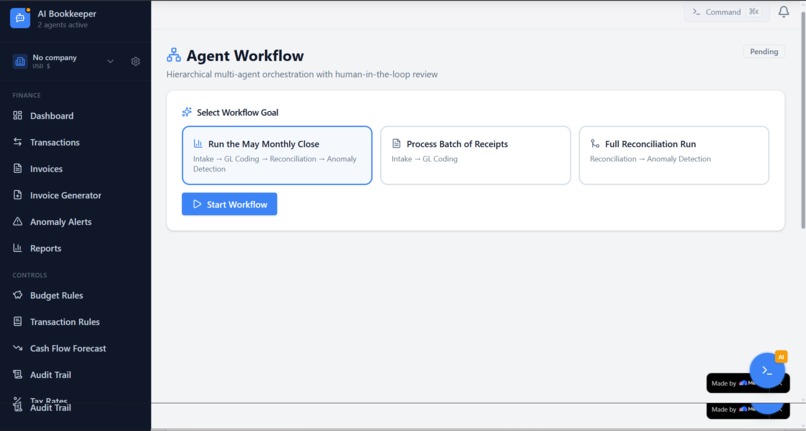Click the Cash Flow Forecast trend icon
This screenshot has width=806, height=431.
[17, 348]
